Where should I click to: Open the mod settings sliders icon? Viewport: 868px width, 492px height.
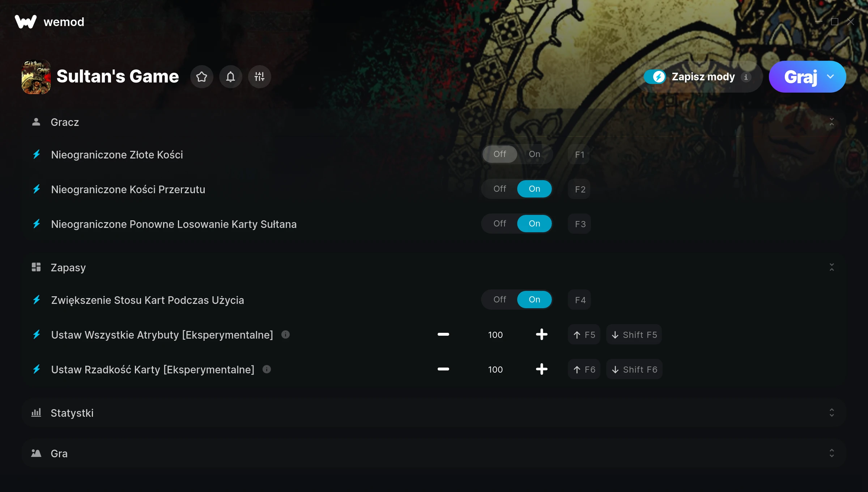[259, 77]
